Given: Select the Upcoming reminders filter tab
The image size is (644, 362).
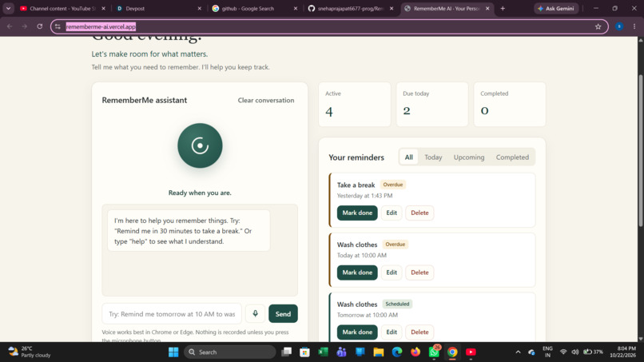Looking at the screenshot, I should point(469,157).
